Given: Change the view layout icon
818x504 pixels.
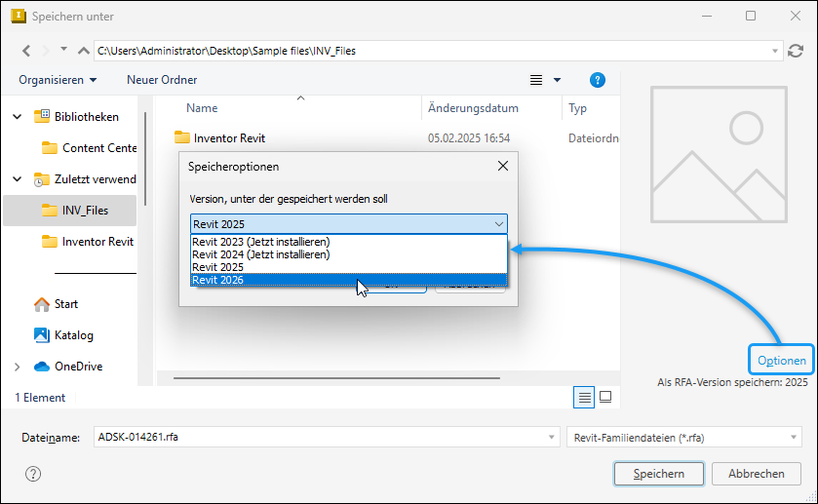Looking at the screenshot, I should 536,80.
